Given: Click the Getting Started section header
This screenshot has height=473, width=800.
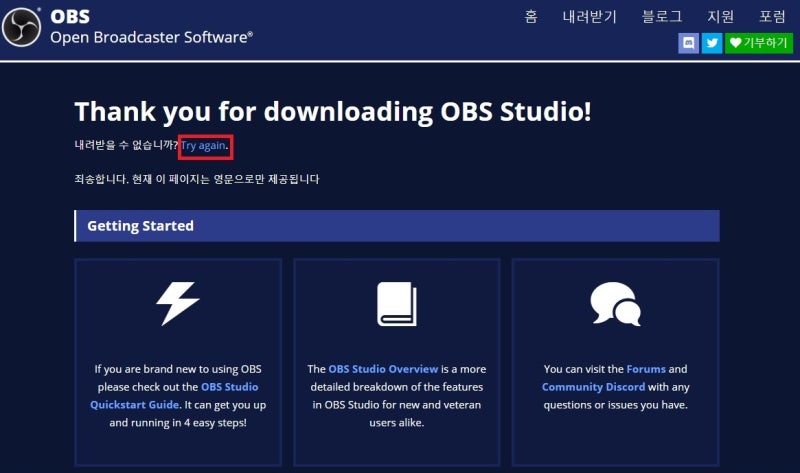Looking at the screenshot, I should pyautogui.click(x=397, y=226).
